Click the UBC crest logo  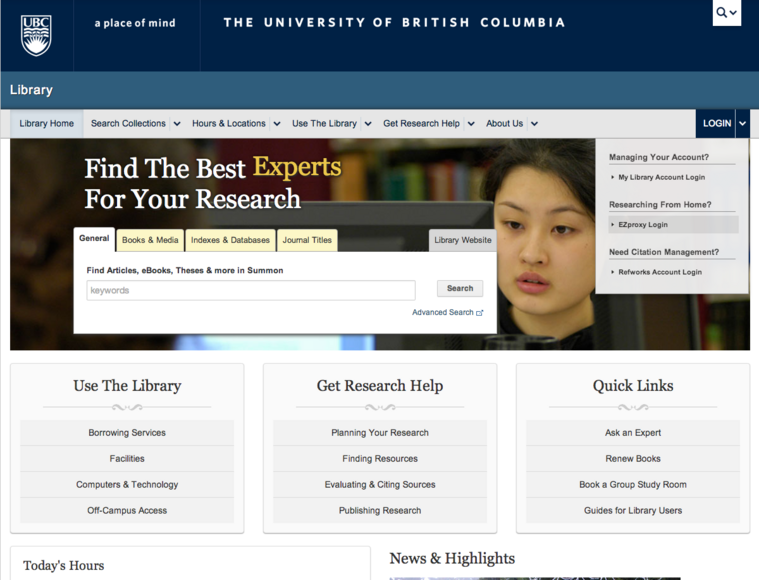click(36, 35)
